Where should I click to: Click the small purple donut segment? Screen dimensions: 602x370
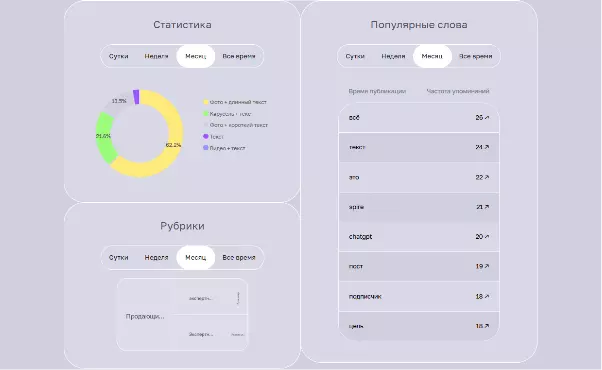136,96
